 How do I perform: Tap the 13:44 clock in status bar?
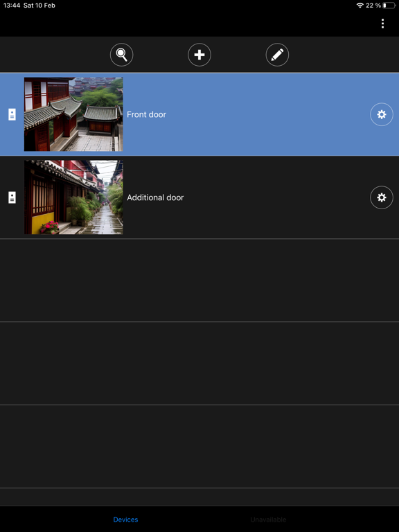tap(10, 6)
